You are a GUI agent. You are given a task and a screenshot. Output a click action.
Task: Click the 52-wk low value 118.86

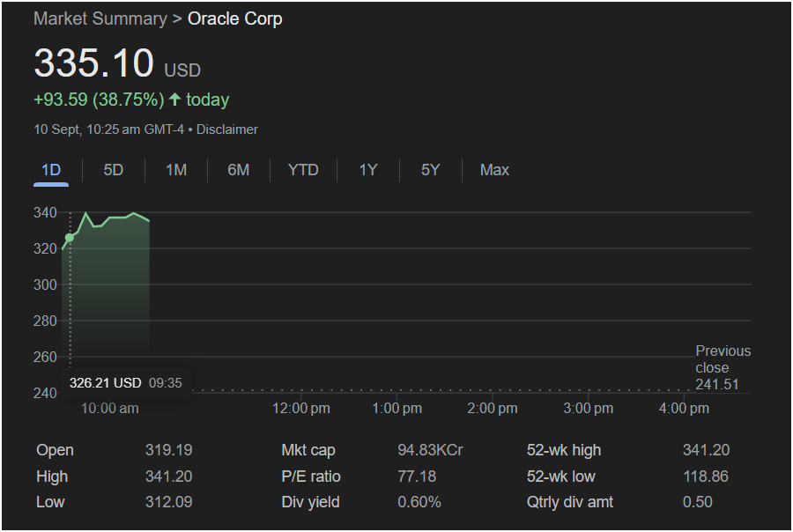[706, 477]
